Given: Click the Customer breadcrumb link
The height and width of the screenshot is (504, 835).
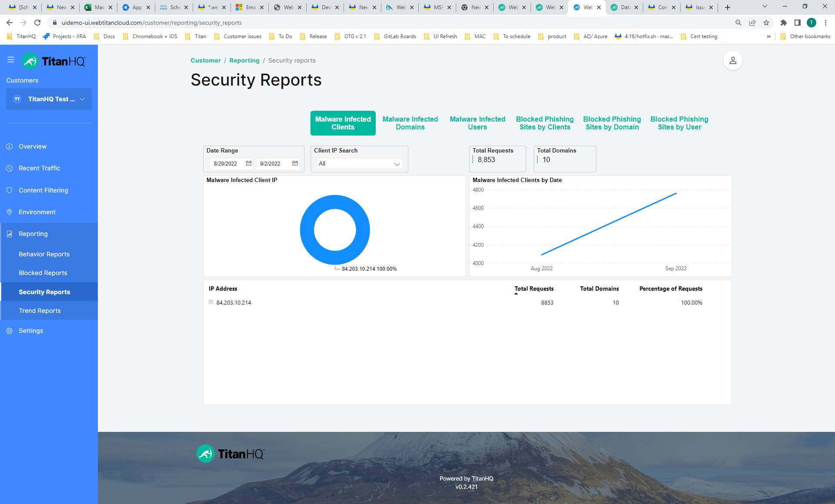Looking at the screenshot, I should [205, 60].
